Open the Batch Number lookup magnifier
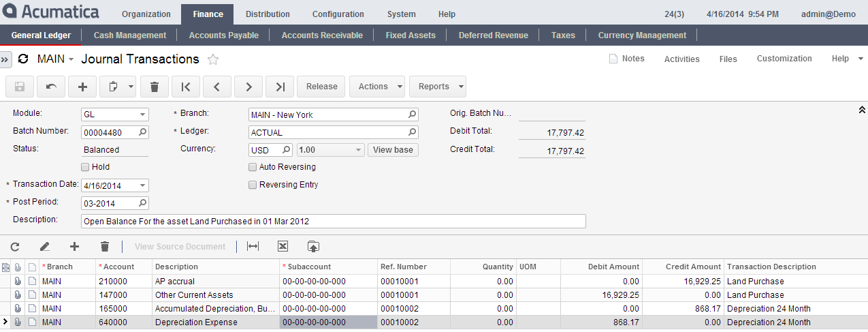 (x=142, y=132)
